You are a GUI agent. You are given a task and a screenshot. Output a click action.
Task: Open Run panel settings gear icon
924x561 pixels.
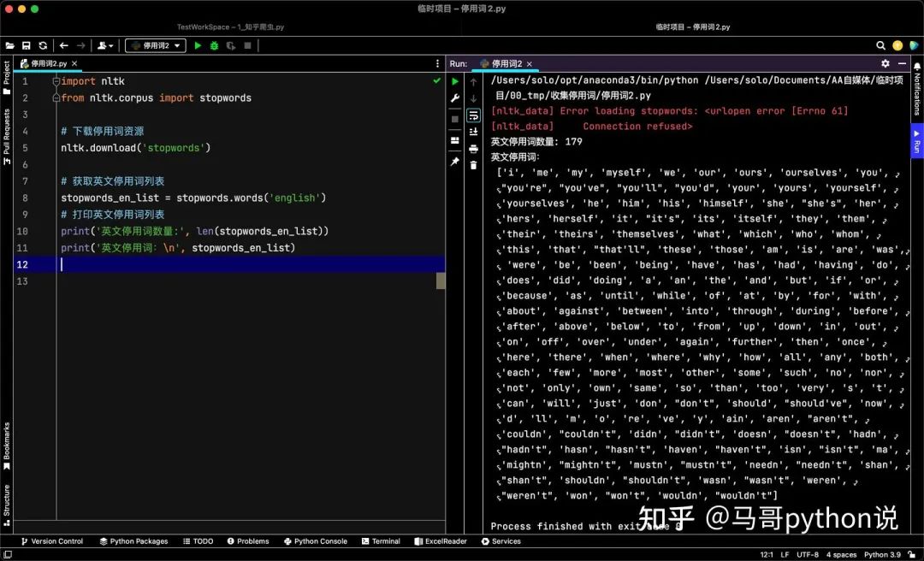885,63
